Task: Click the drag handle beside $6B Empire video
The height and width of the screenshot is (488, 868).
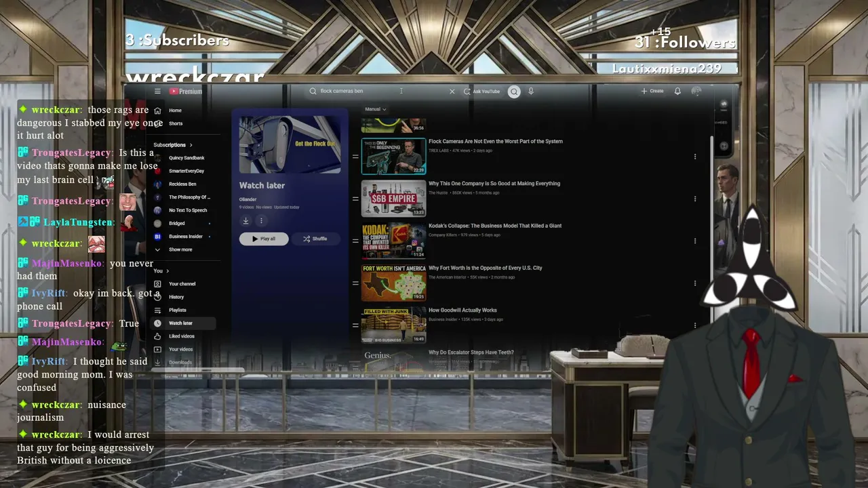Action: pos(355,199)
